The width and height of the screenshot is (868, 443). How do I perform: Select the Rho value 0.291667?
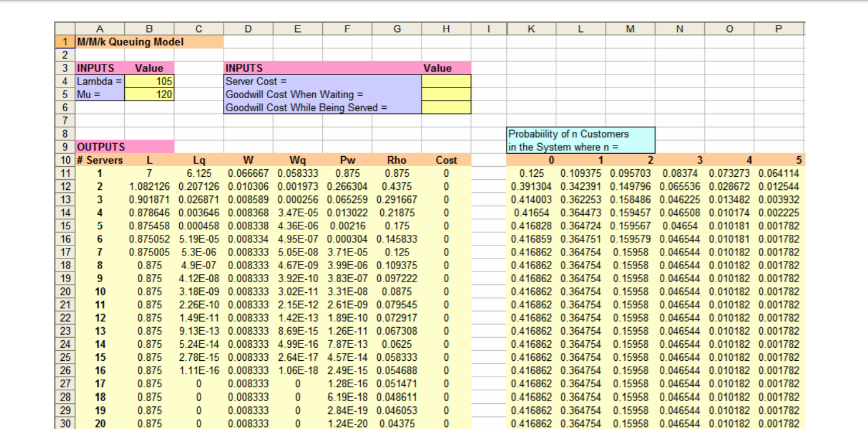397,199
